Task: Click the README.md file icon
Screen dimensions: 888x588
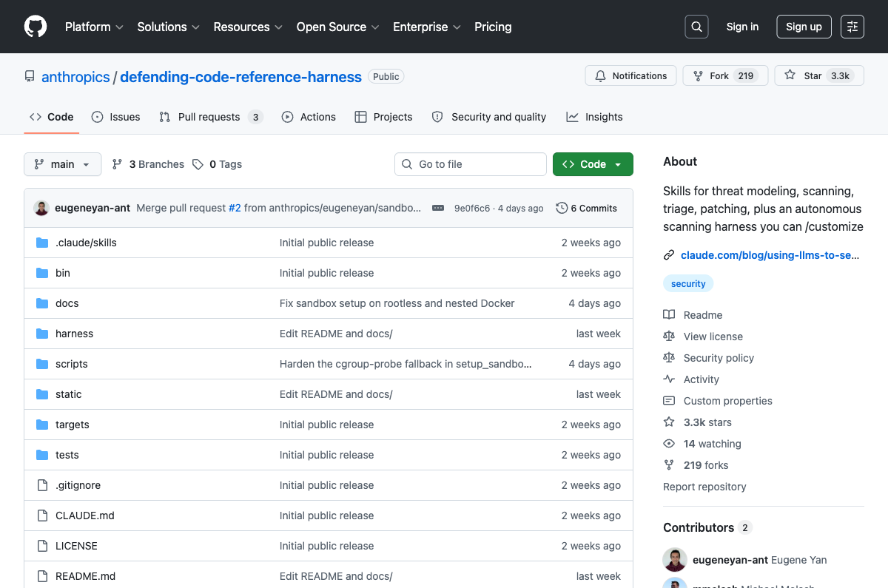Action: pyautogui.click(x=42, y=576)
